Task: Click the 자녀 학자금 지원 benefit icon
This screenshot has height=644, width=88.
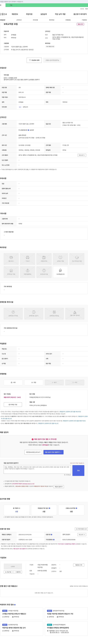Action: 77,259
